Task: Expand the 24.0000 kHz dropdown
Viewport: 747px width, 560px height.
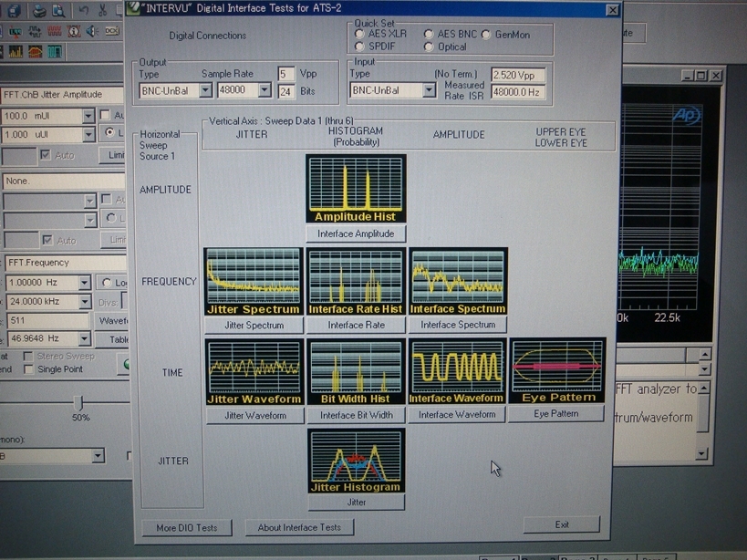Action: pos(85,301)
